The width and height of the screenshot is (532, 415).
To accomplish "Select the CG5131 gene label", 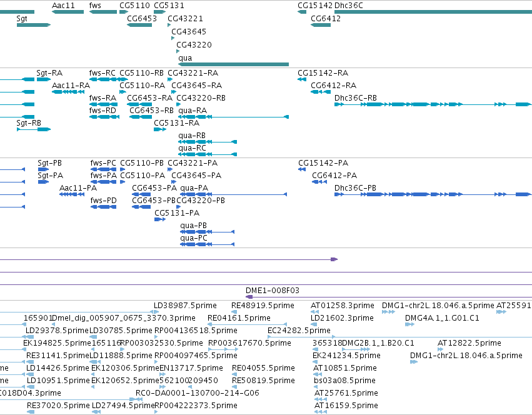I will click(169, 6).
